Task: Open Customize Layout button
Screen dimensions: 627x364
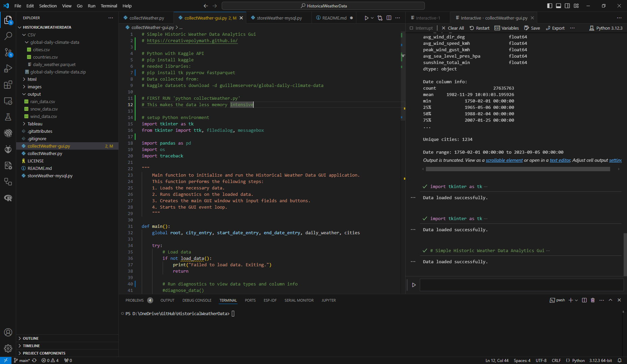Action: pos(576,6)
